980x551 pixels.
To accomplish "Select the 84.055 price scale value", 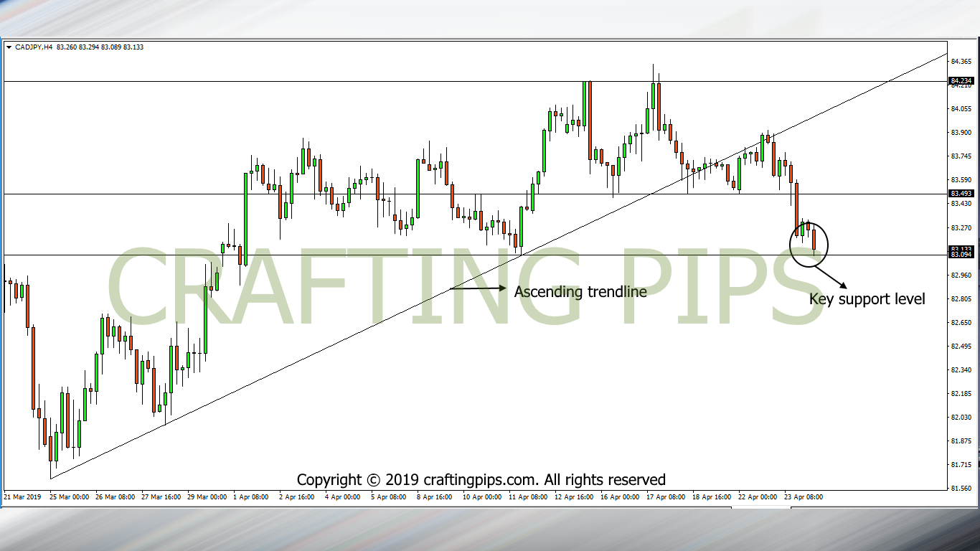I will tap(961, 109).
